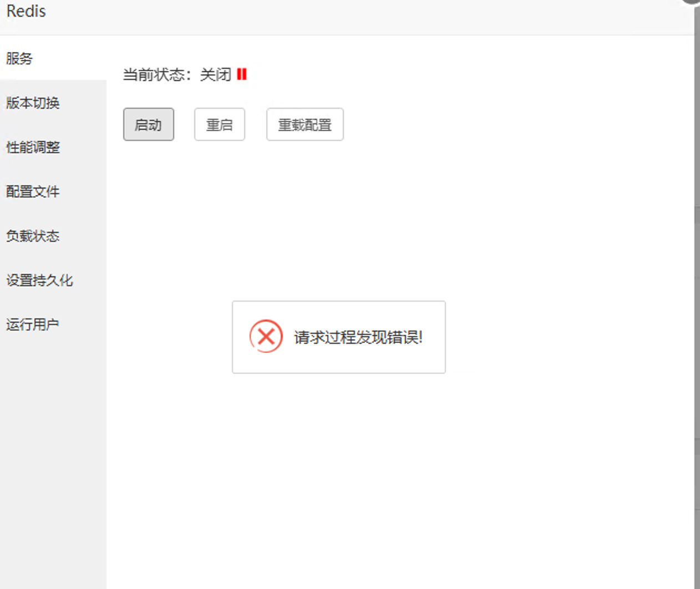Switch to 性能调整 settings
700x589 pixels.
[32, 148]
